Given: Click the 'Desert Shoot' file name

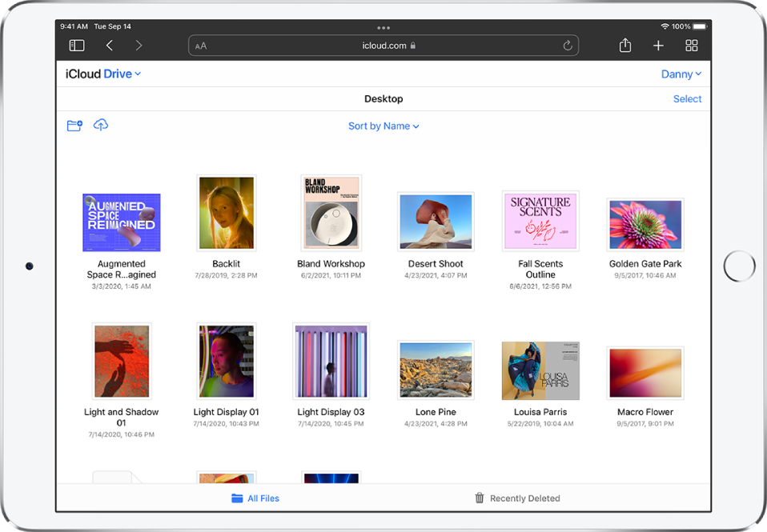Looking at the screenshot, I should pos(436,263).
